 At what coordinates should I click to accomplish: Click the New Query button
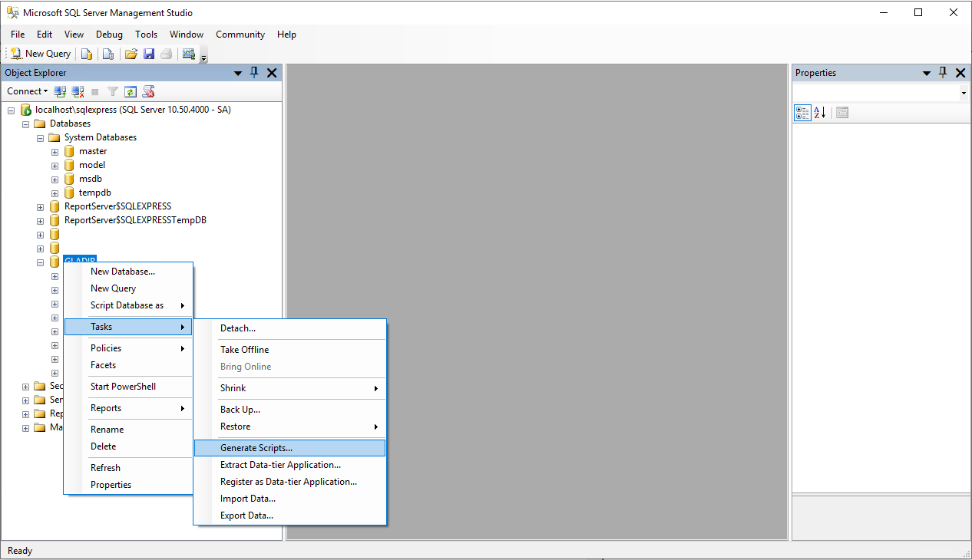39,53
